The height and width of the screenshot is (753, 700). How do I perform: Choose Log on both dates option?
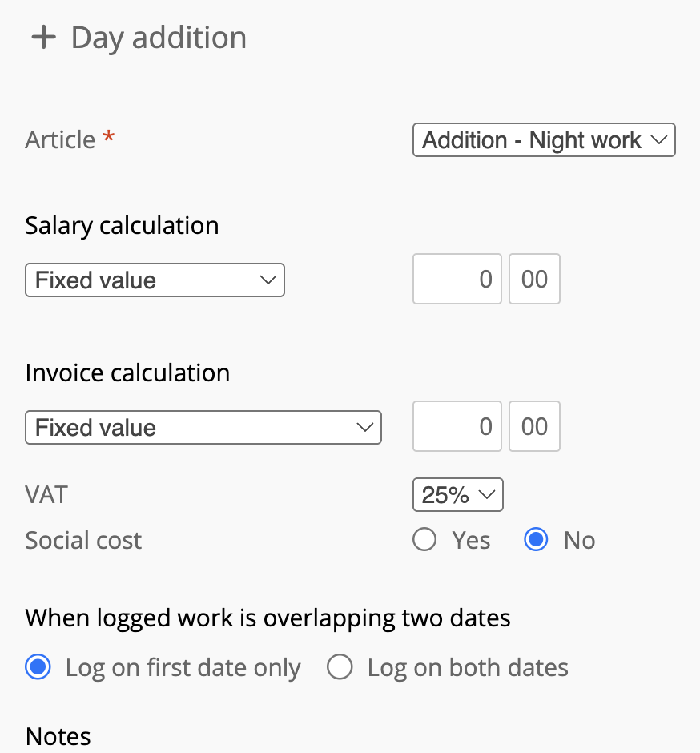[340, 667]
